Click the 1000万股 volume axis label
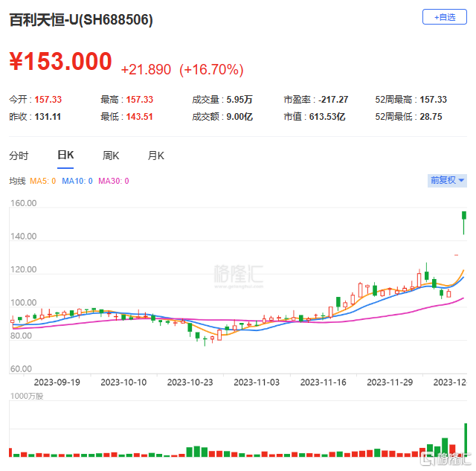Viewport: 476px width, 471px height. [x=27, y=396]
